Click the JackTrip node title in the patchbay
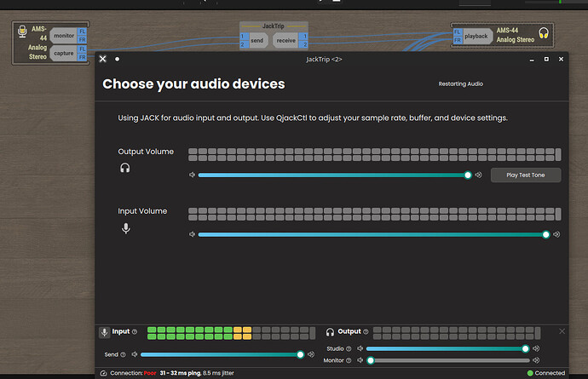 click(x=273, y=26)
